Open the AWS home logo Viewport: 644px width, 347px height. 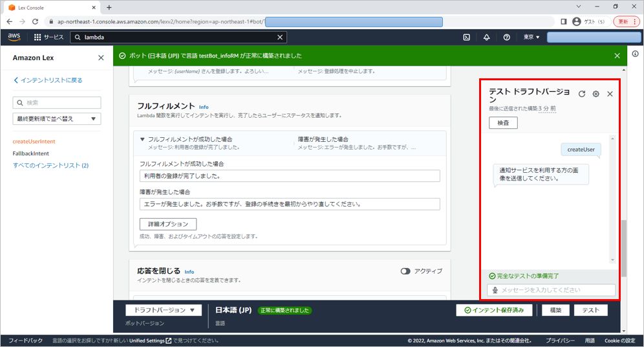coord(14,37)
